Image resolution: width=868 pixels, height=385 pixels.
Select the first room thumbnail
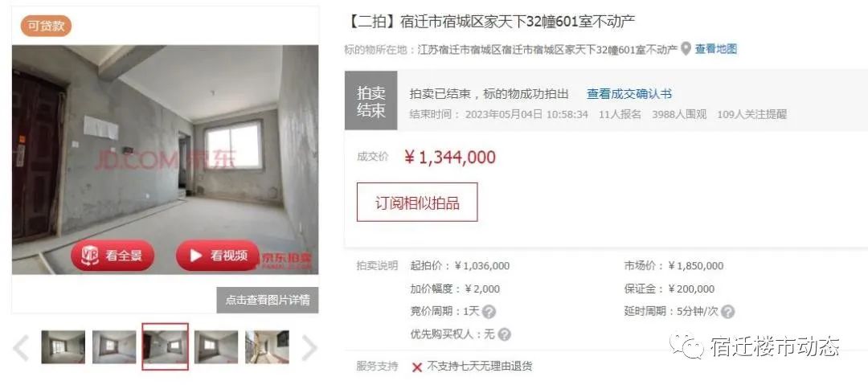(63, 347)
